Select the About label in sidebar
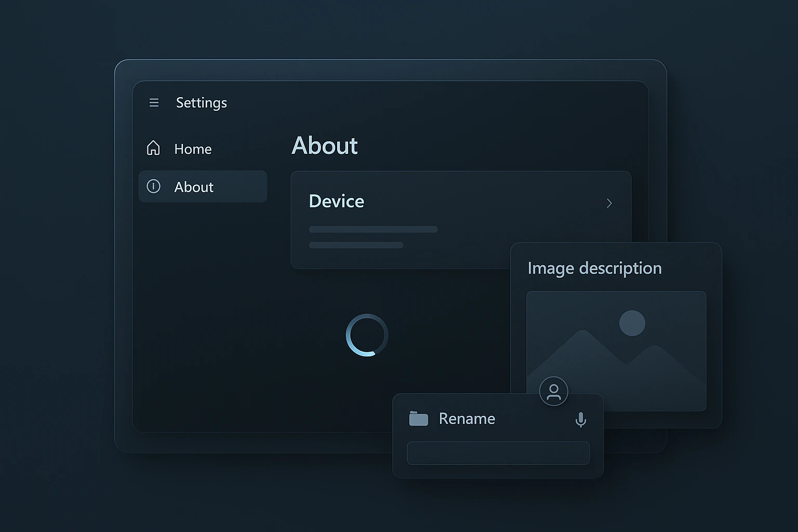Image resolution: width=798 pixels, height=532 pixels. click(x=194, y=187)
